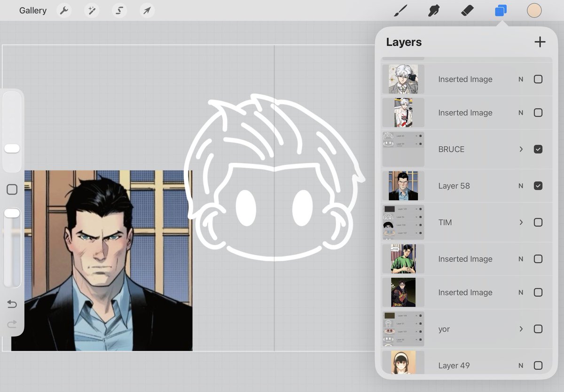Image resolution: width=564 pixels, height=392 pixels.
Task: Close the Layers panel via Layers icon
Action: pyautogui.click(x=501, y=10)
